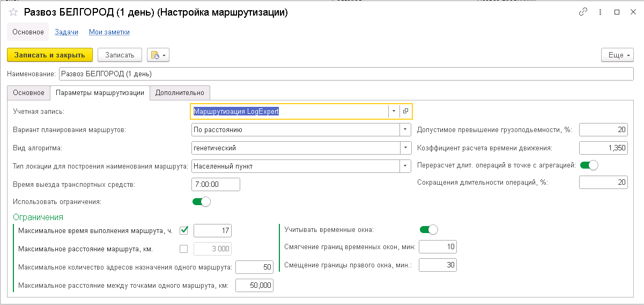Viewport: 644px width, 305px height.
Task: Edit maximum route time value 17
Action: (x=212, y=231)
